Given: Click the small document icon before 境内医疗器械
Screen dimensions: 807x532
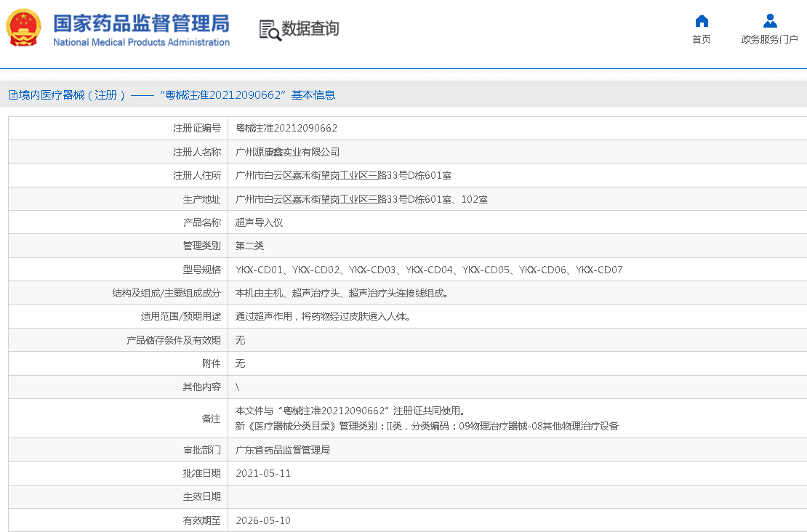Looking at the screenshot, I should [13, 95].
